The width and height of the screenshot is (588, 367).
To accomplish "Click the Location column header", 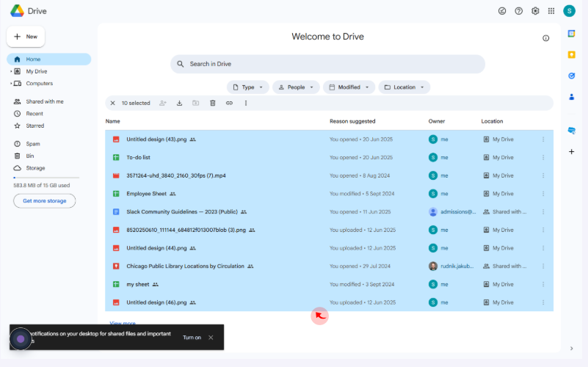I will [x=492, y=121].
